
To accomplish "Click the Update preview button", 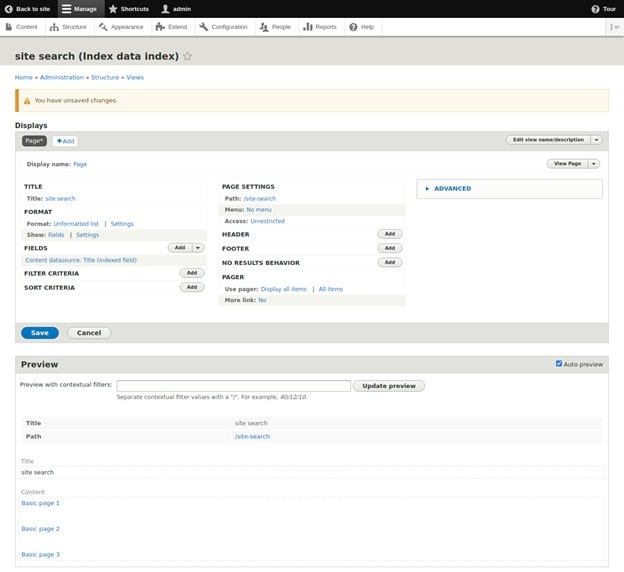I will [x=389, y=386].
